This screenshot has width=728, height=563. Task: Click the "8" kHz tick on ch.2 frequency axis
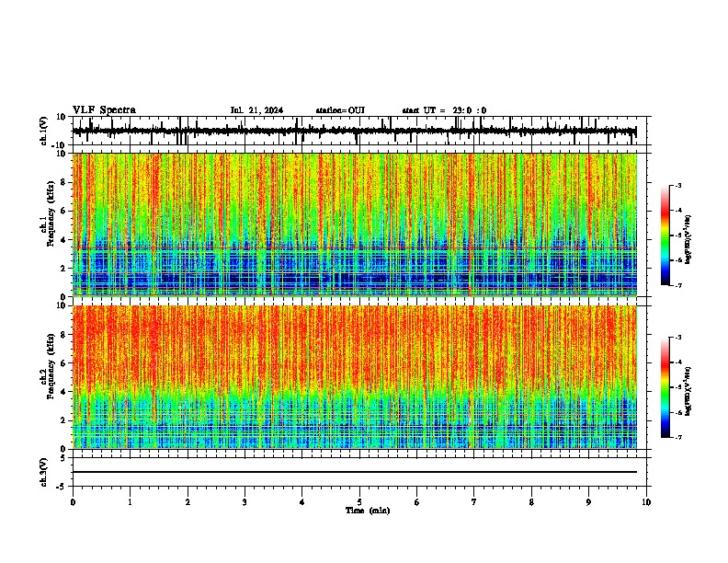64,335
